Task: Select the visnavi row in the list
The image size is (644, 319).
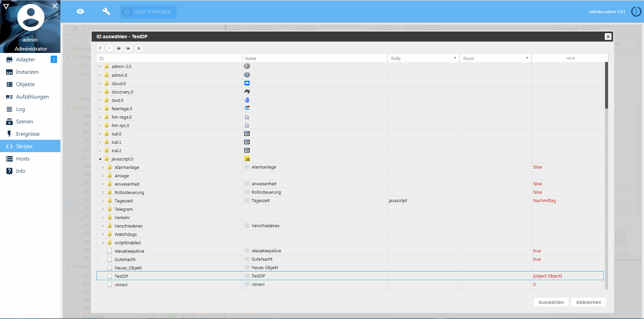Action: (201, 284)
